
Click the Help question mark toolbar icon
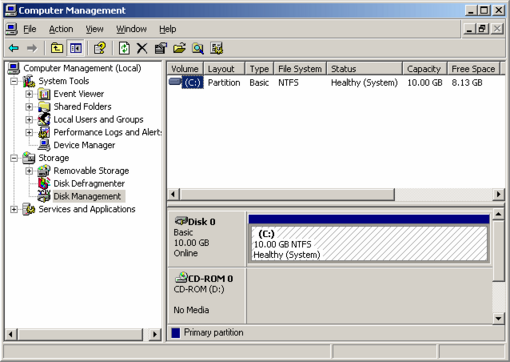[x=100, y=49]
